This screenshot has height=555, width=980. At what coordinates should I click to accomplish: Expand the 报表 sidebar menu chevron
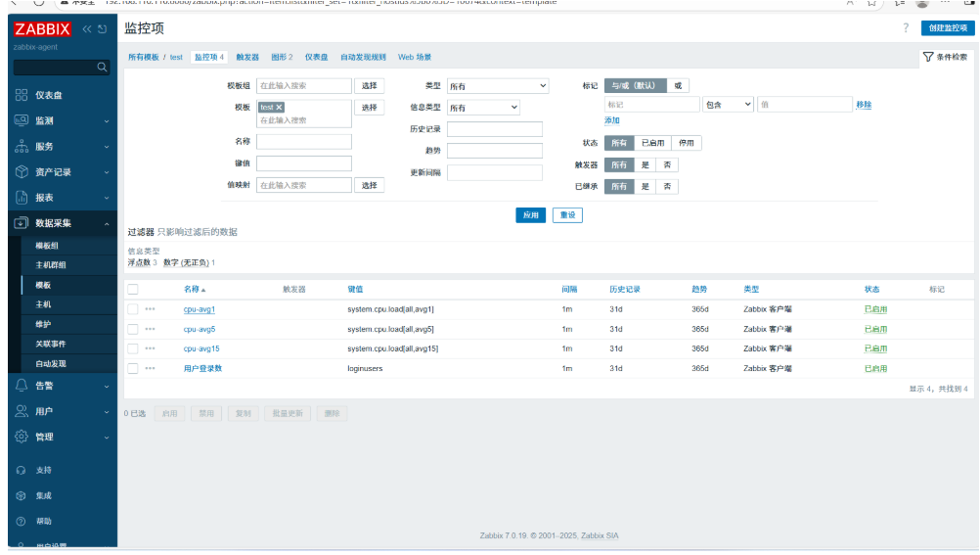point(107,198)
